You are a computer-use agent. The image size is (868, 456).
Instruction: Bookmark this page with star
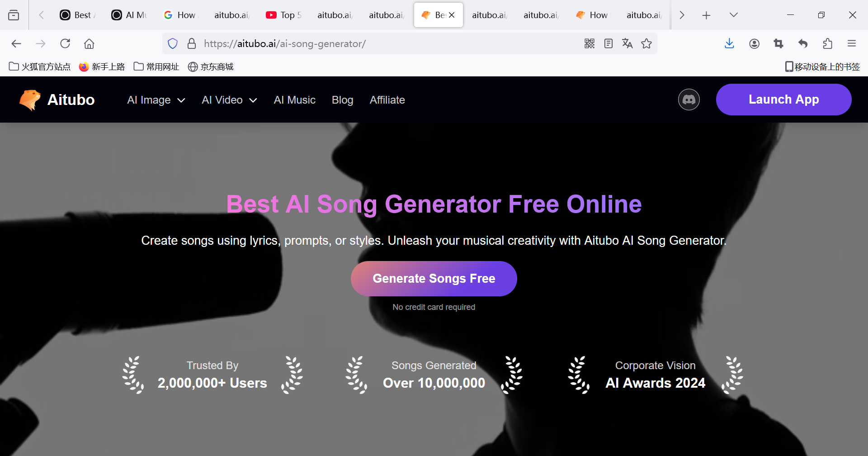[x=646, y=43]
